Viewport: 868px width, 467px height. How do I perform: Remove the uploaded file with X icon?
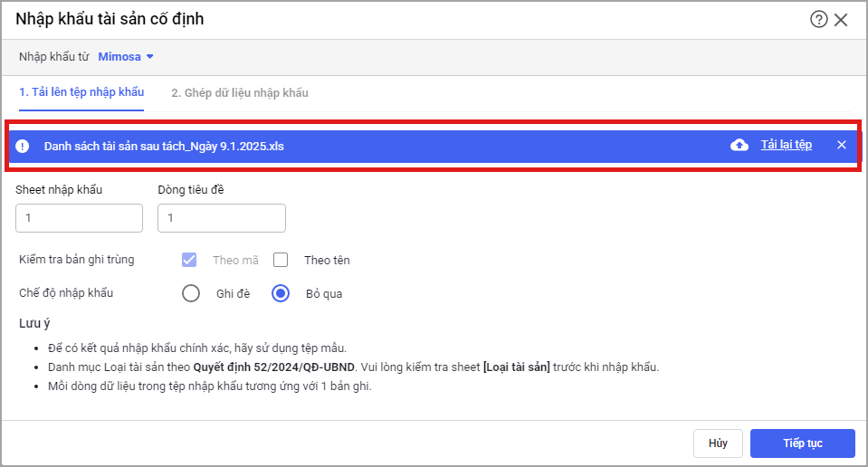842,145
